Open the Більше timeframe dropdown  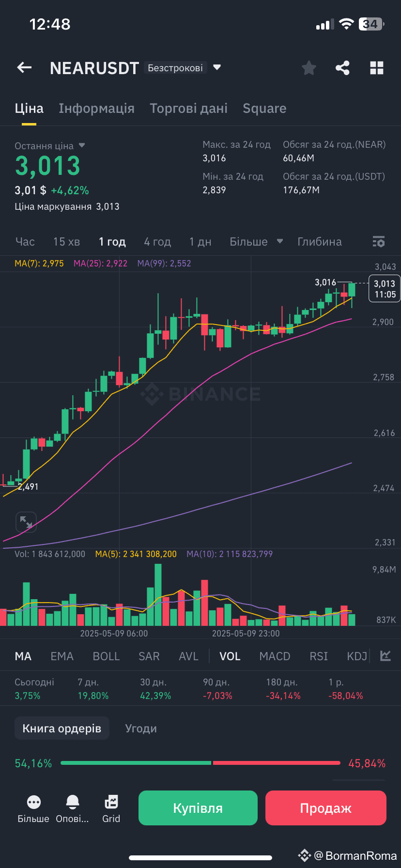click(256, 242)
